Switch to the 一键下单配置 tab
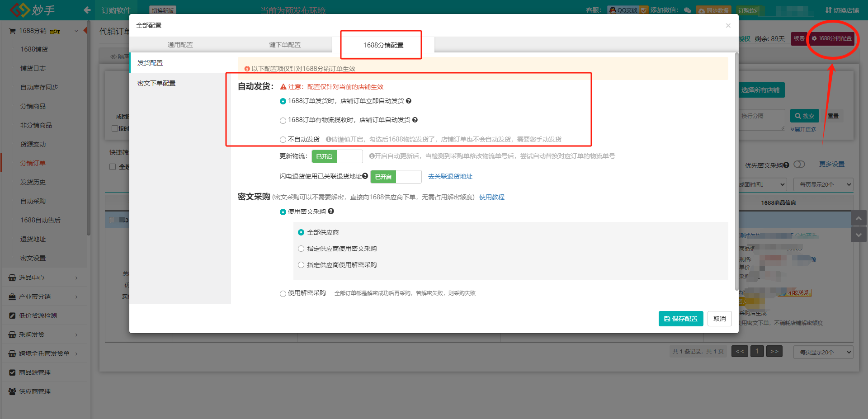This screenshot has width=868, height=419. 282,45
